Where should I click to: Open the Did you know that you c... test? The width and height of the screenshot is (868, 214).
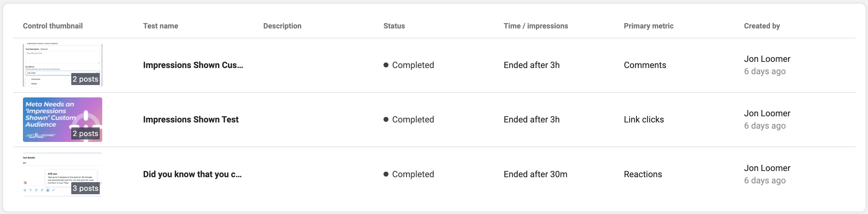click(x=192, y=174)
